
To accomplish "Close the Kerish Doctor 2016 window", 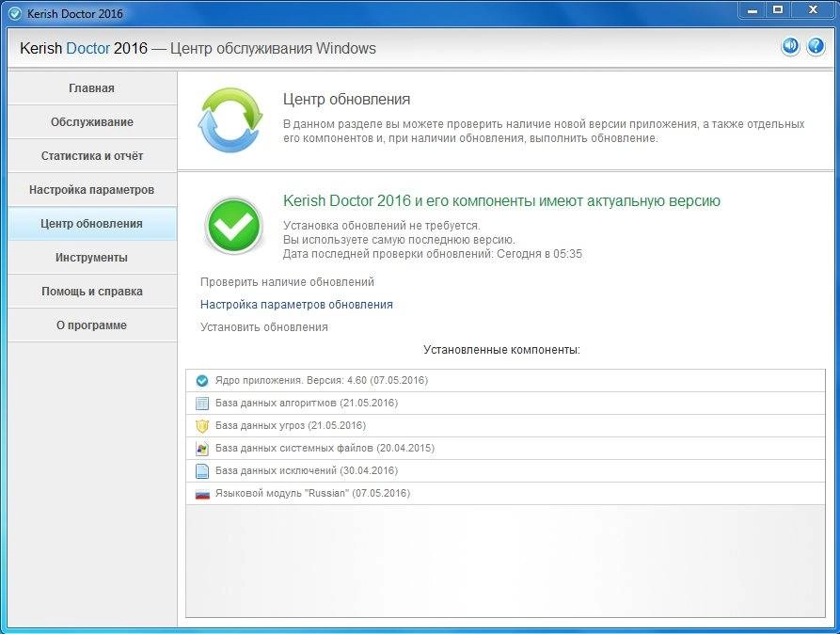I will 813,10.
